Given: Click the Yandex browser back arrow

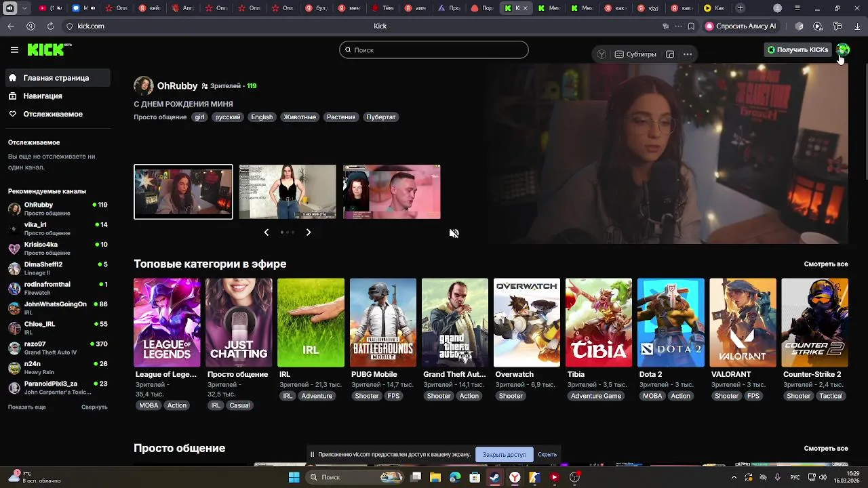Looking at the screenshot, I should click(x=11, y=26).
